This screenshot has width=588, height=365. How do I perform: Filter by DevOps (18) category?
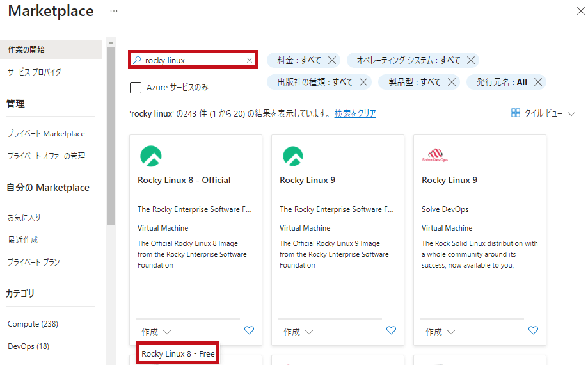point(28,346)
